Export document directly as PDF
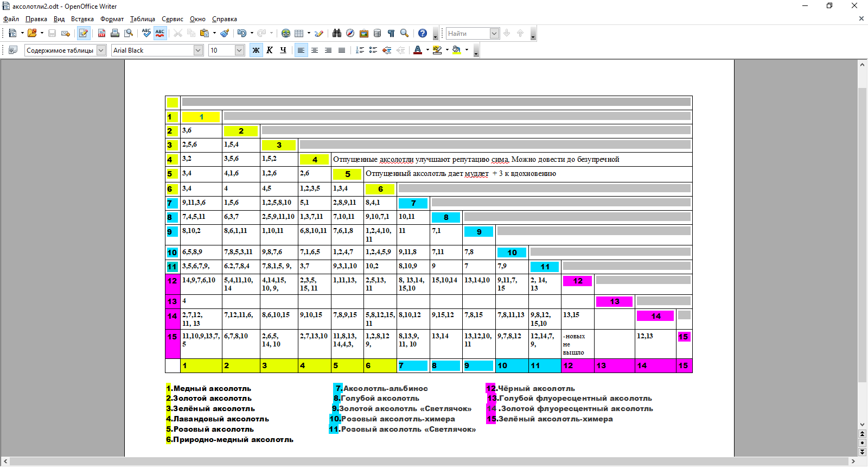This screenshot has width=868, height=467. pyautogui.click(x=101, y=33)
